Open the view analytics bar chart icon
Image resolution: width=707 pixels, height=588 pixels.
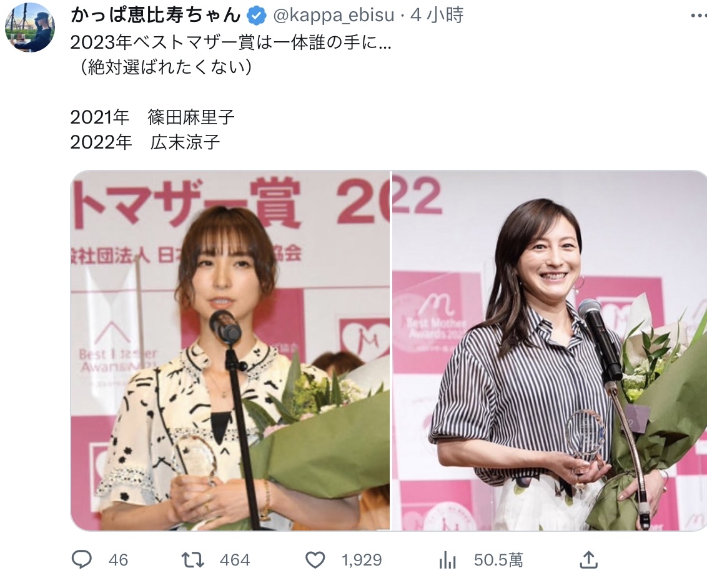click(x=447, y=561)
